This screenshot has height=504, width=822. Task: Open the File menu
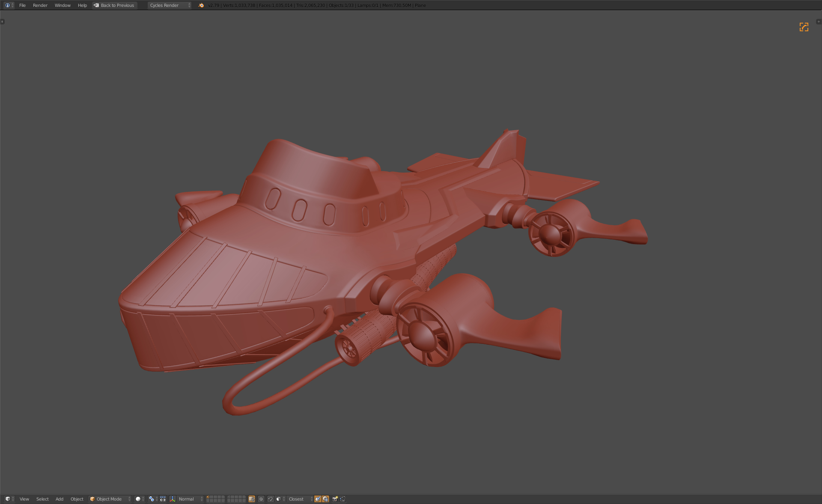point(22,5)
